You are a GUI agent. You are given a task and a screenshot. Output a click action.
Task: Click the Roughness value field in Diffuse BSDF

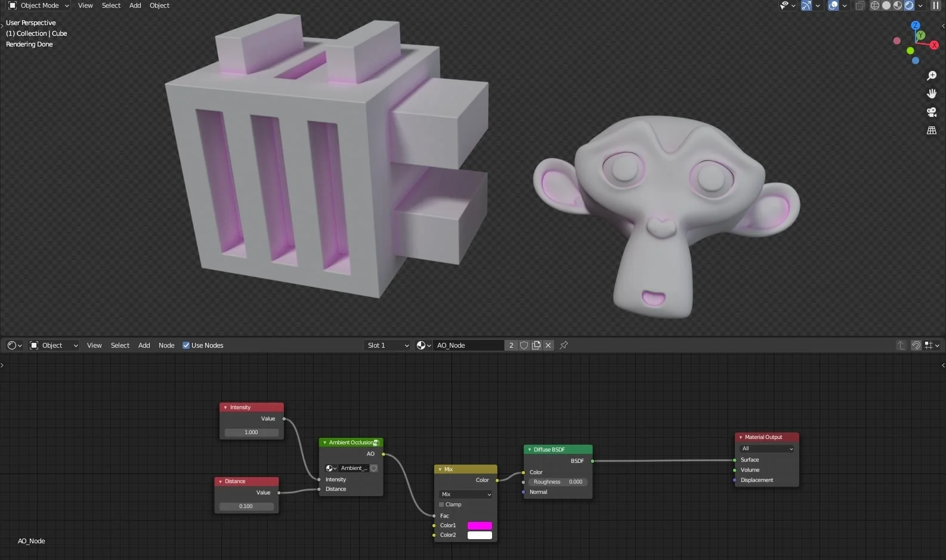click(x=557, y=482)
